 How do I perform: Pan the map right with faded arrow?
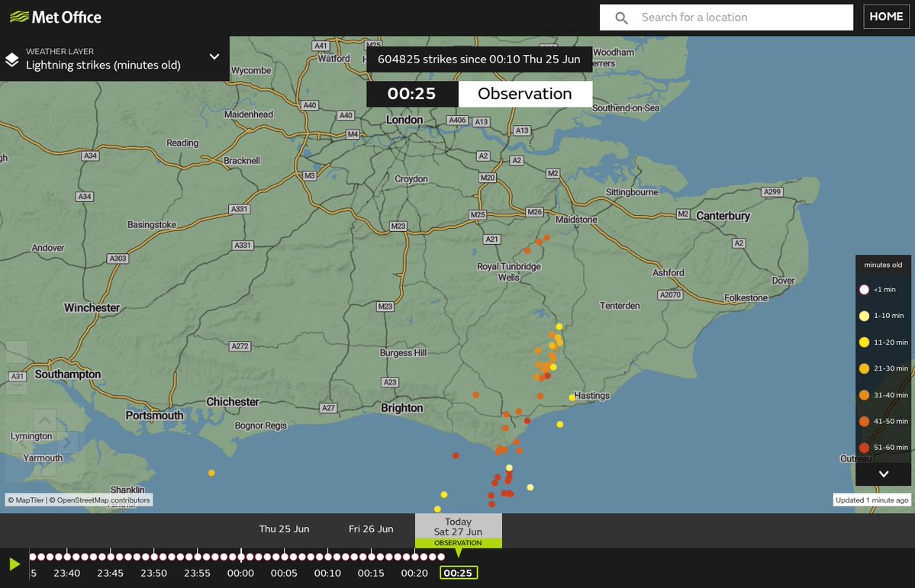pos(67,443)
